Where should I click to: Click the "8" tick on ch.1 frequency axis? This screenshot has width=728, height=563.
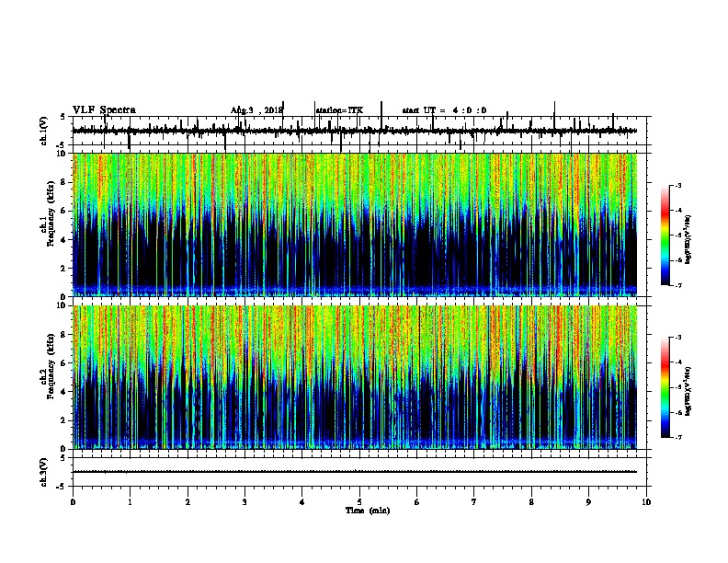[x=63, y=182]
